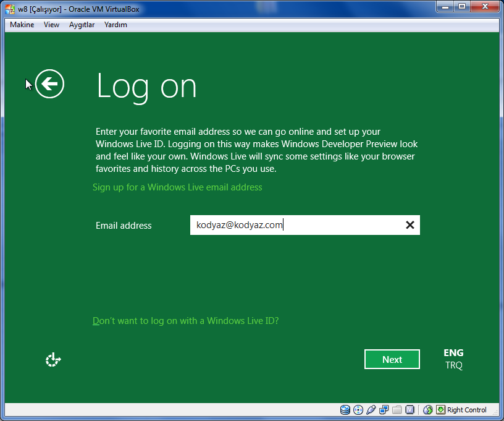Viewport: 504px width, 421px height.
Task: Minimize the VirtualBox window
Action: [445, 7]
